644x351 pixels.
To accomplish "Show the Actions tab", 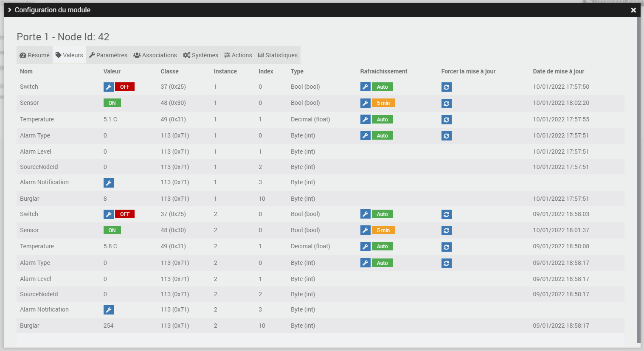I will pyautogui.click(x=238, y=55).
